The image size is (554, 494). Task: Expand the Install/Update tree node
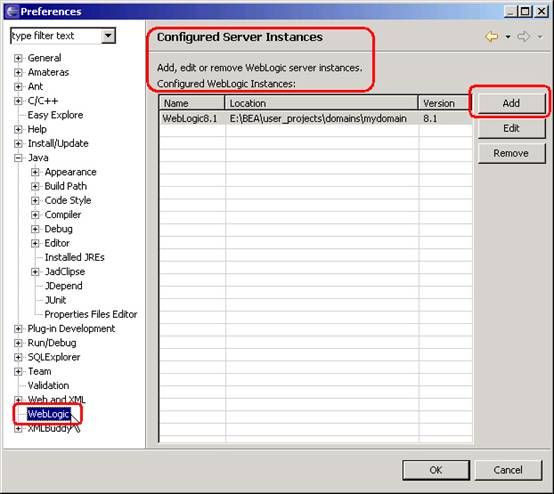point(18,143)
